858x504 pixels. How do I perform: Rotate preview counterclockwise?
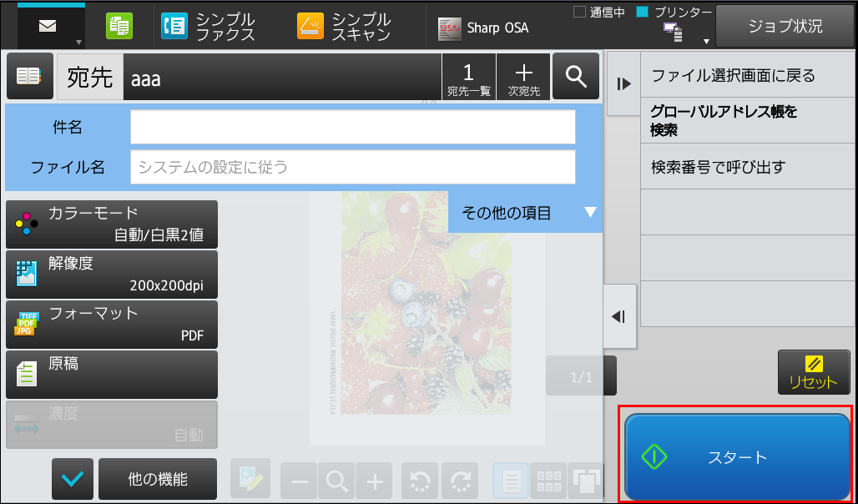[420, 481]
